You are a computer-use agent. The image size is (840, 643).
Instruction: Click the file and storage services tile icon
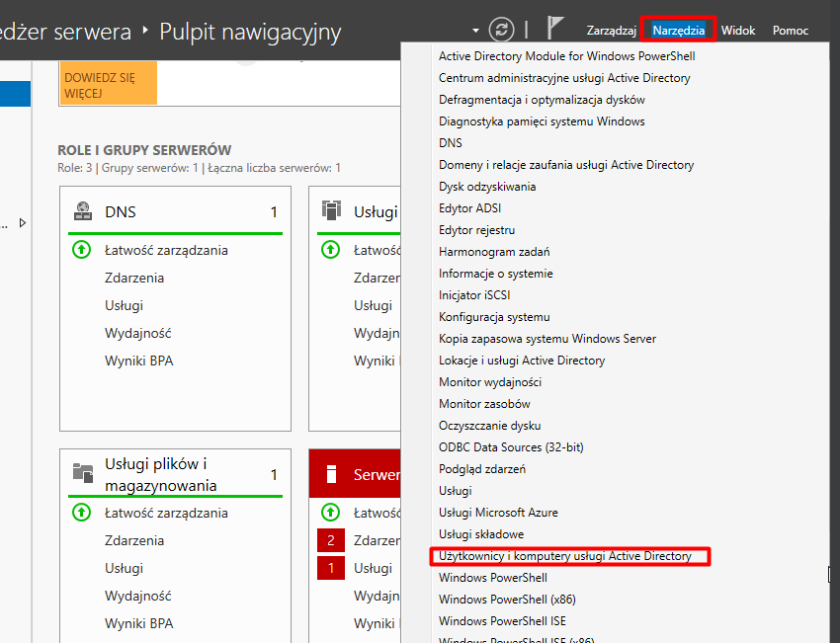click(83, 473)
